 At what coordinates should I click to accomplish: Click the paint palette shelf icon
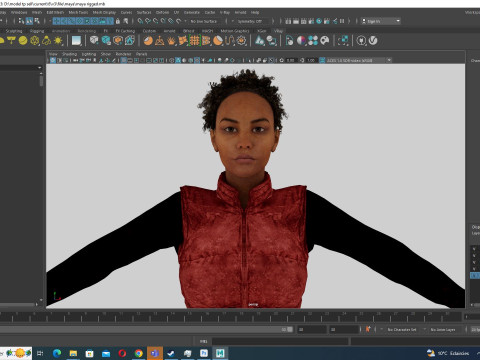coord(325,41)
